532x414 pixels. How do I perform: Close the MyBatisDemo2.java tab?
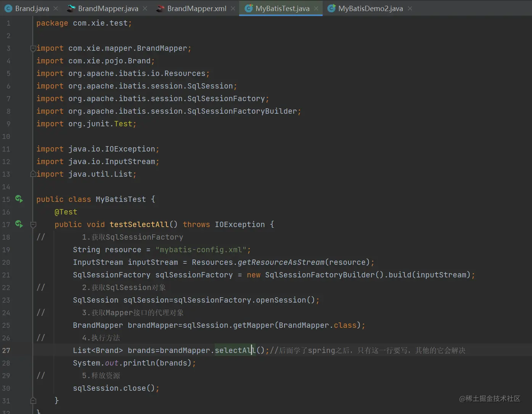(410, 8)
